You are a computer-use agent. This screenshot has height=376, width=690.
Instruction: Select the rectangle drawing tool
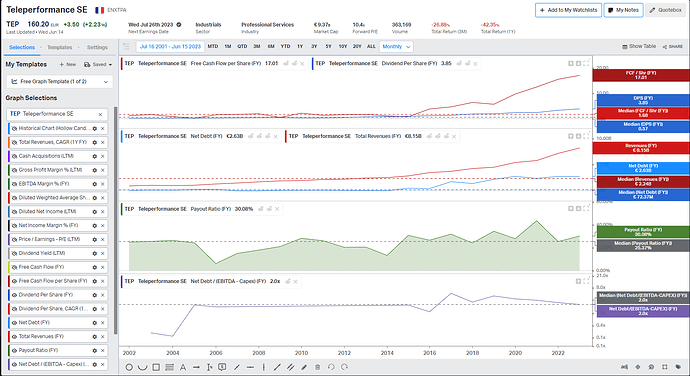pyautogui.click(x=156, y=367)
